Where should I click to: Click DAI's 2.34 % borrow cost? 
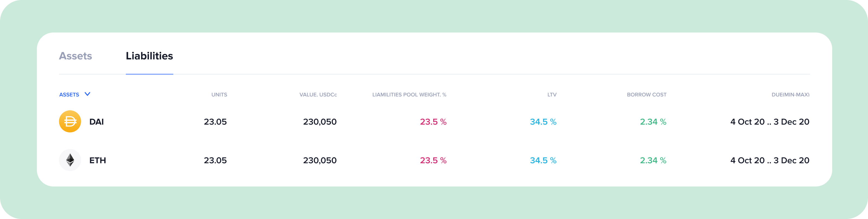pos(653,122)
